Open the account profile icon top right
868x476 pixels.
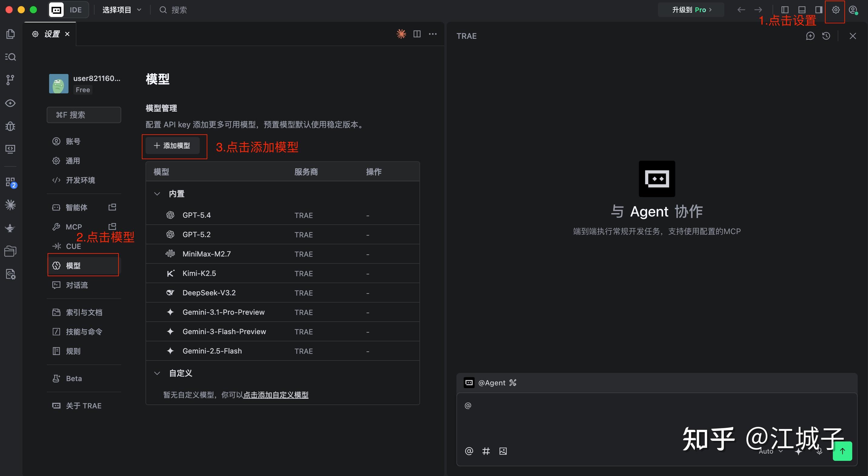point(853,10)
